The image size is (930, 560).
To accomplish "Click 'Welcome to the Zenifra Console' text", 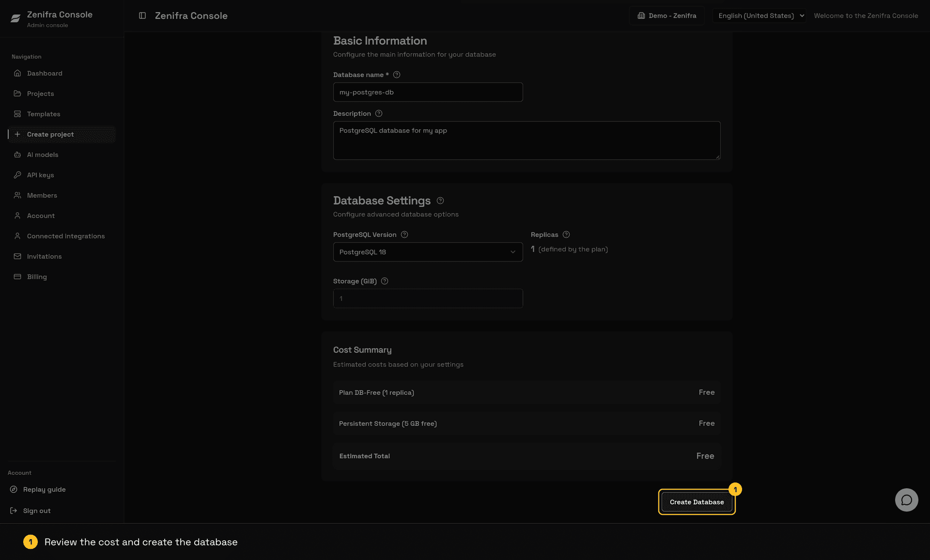I will point(866,16).
